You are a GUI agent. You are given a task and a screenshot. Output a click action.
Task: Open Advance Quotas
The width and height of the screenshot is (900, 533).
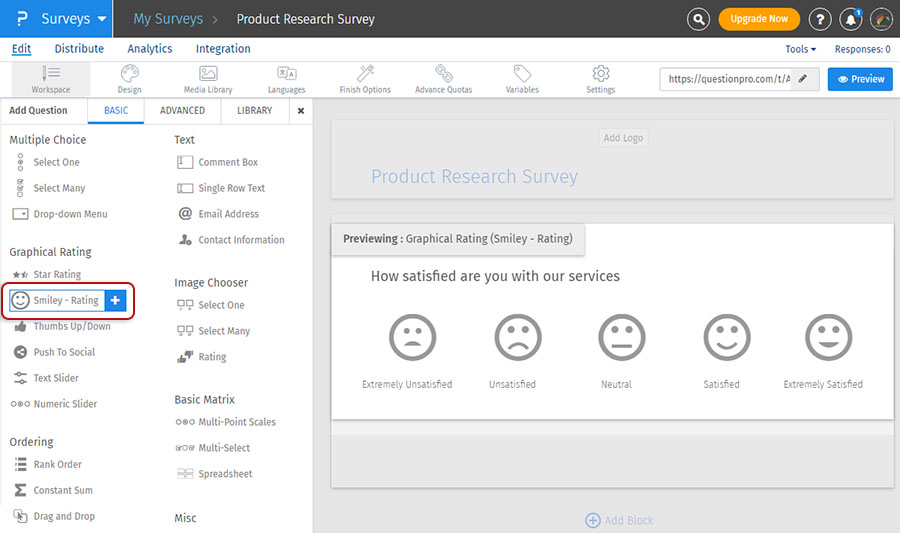(443, 79)
